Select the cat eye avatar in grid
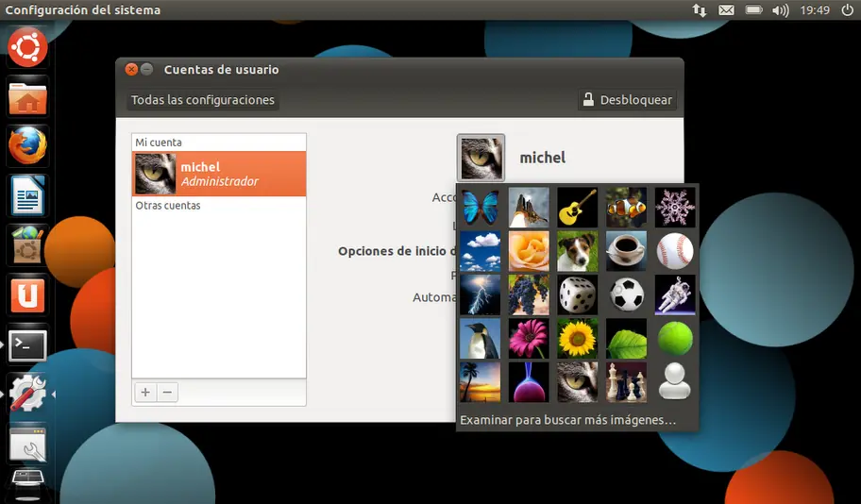The image size is (861, 504). click(x=577, y=382)
